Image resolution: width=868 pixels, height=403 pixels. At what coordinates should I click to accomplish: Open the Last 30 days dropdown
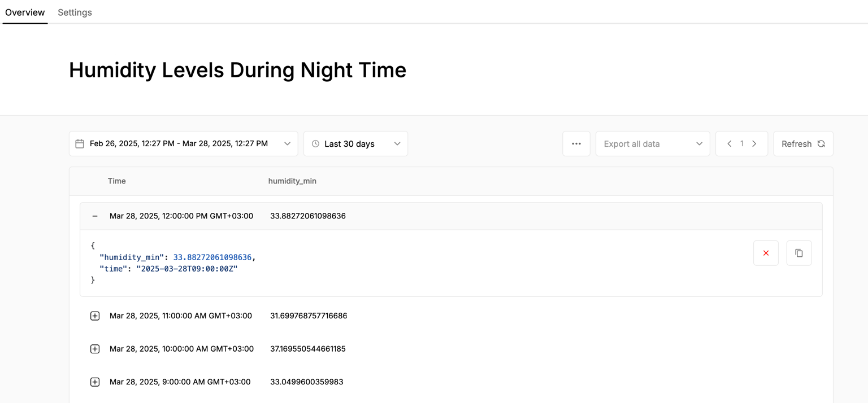(355, 144)
